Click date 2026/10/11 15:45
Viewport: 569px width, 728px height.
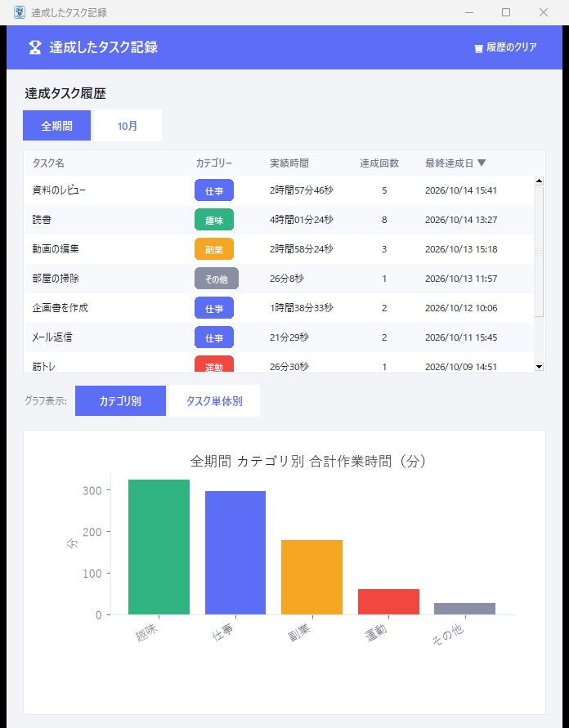[461, 337]
